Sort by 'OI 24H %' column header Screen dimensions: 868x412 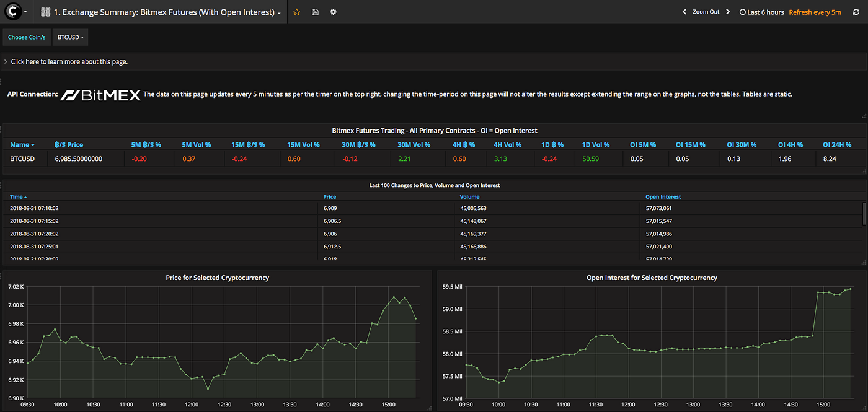tap(837, 144)
